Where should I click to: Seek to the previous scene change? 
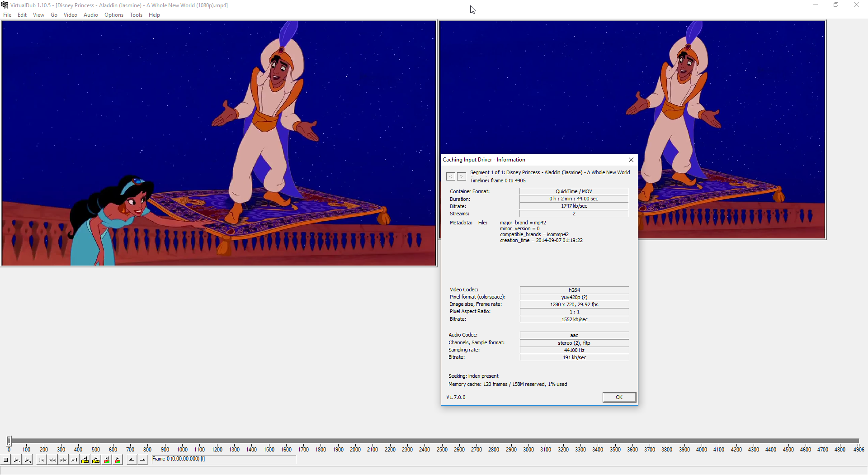click(107, 460)
